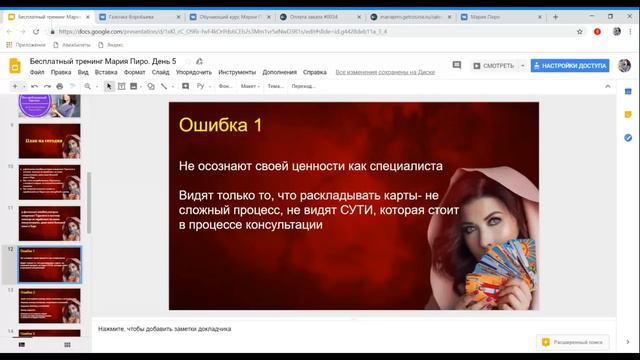640x360 pixels.
Task: Open the Правка menu
Action: point(61,72)
